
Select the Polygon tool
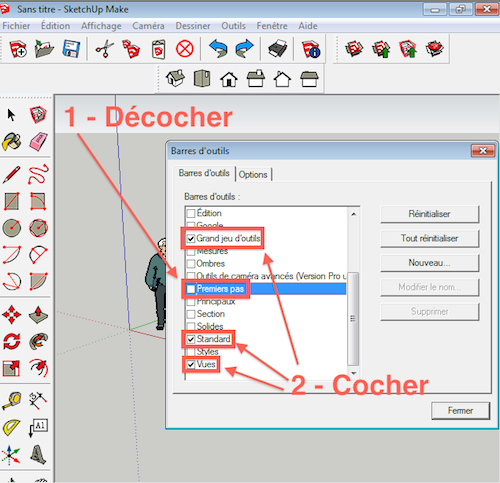[x=38, y=228]
